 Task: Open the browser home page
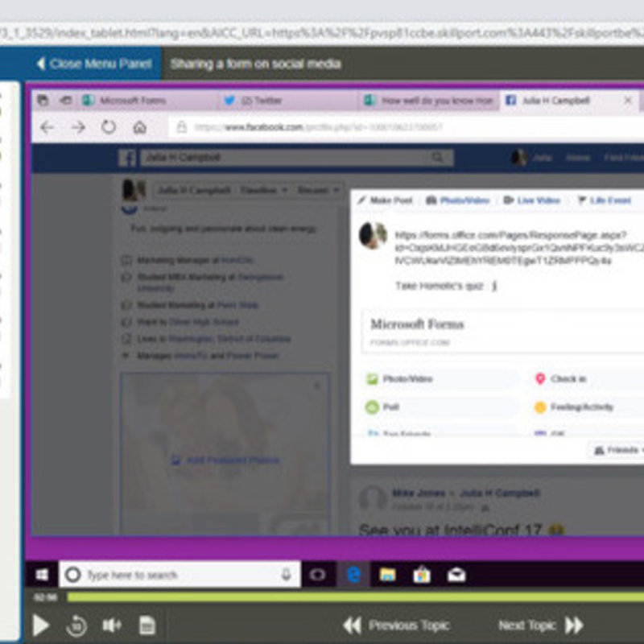139,127
